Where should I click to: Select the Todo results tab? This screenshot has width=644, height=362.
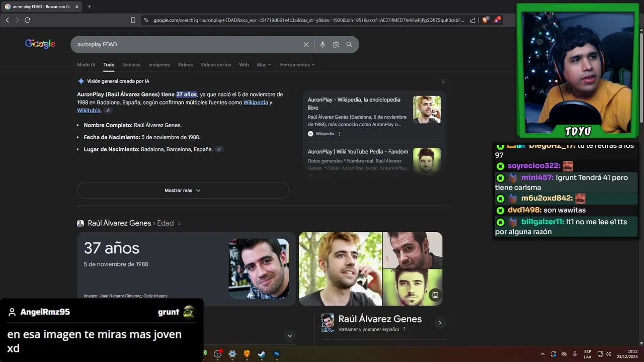pos(109,65)
